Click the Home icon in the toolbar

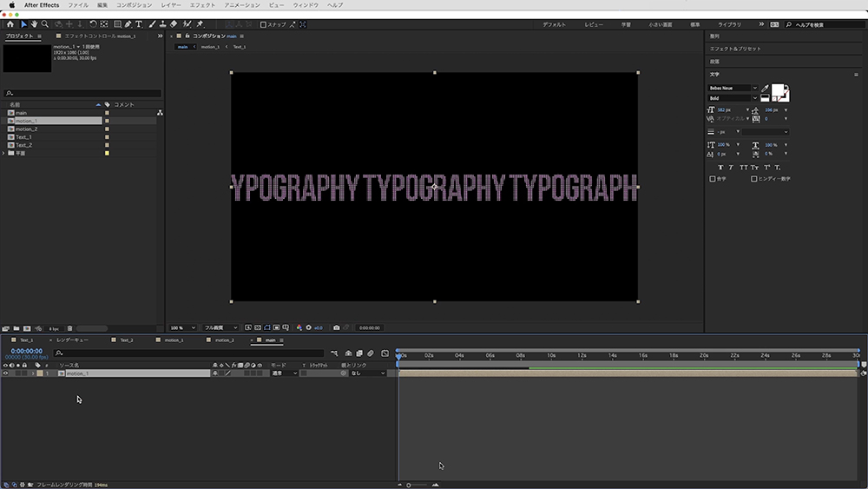point(10,24)
